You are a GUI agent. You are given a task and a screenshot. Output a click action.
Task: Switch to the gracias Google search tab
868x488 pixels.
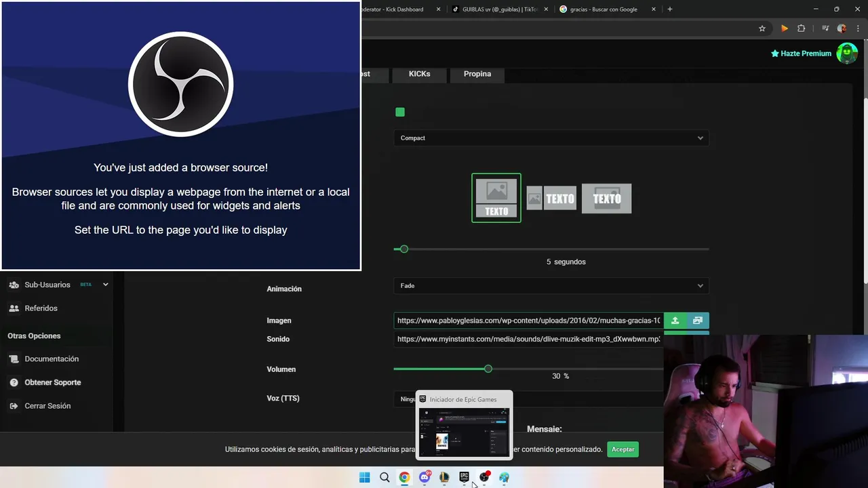pyautogui.click(x=608, y=9)
